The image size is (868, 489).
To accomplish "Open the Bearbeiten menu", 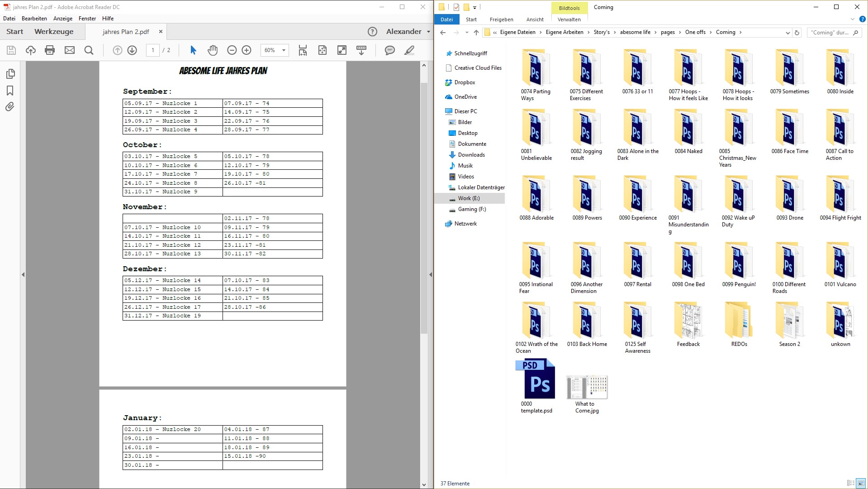I will (x=34, y=19).
